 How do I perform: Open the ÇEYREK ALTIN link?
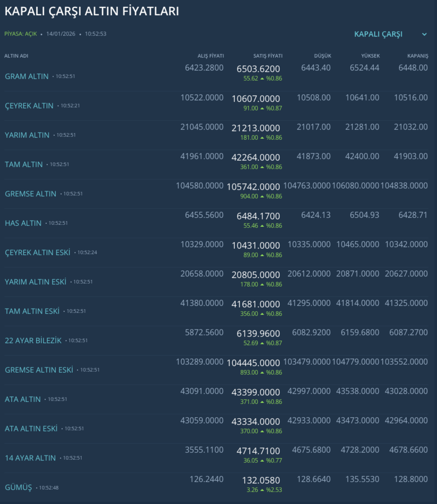(29, 106)
